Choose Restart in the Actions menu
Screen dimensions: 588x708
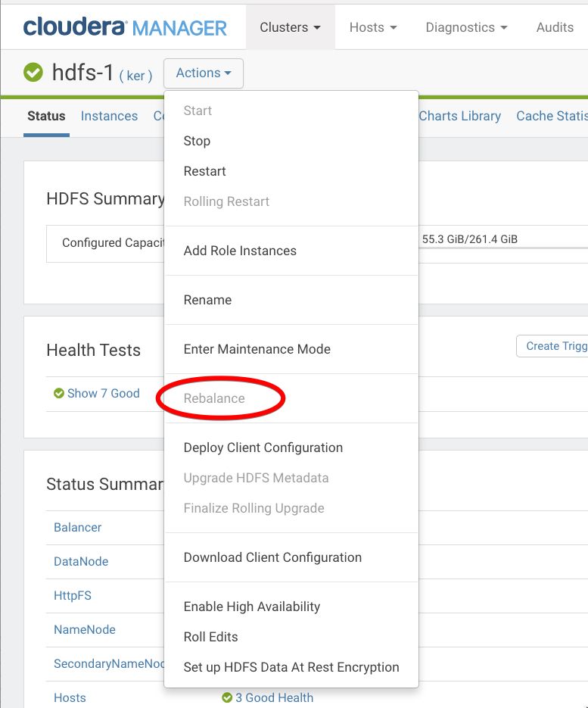click(x=204, y=171)
